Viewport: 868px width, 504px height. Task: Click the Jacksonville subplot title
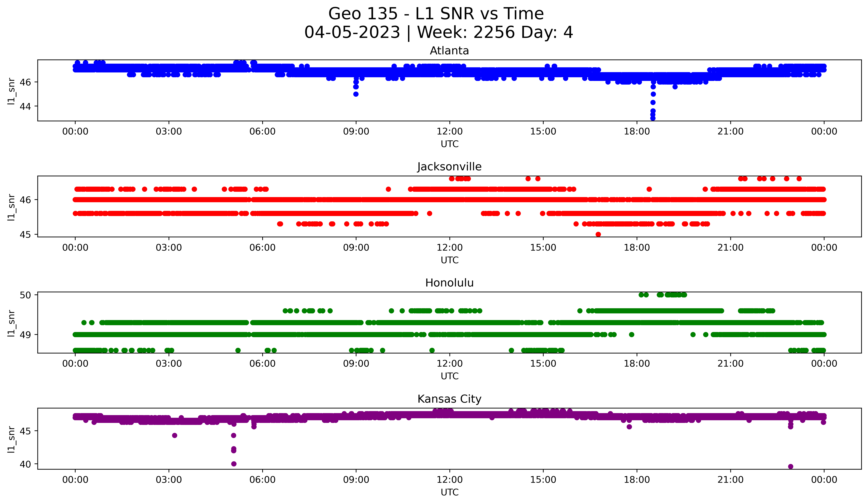[x=449, y=167]
